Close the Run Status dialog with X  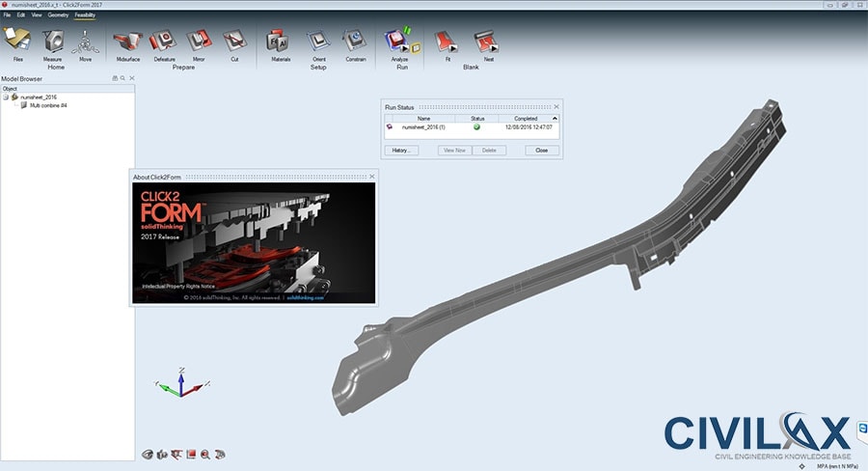556,107
